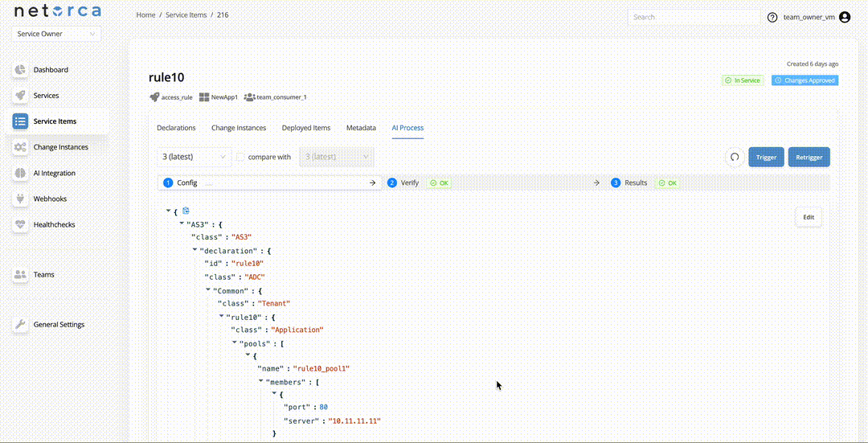Open the Service Owner role dropdown
868x443 pixels.
(56, 34)
